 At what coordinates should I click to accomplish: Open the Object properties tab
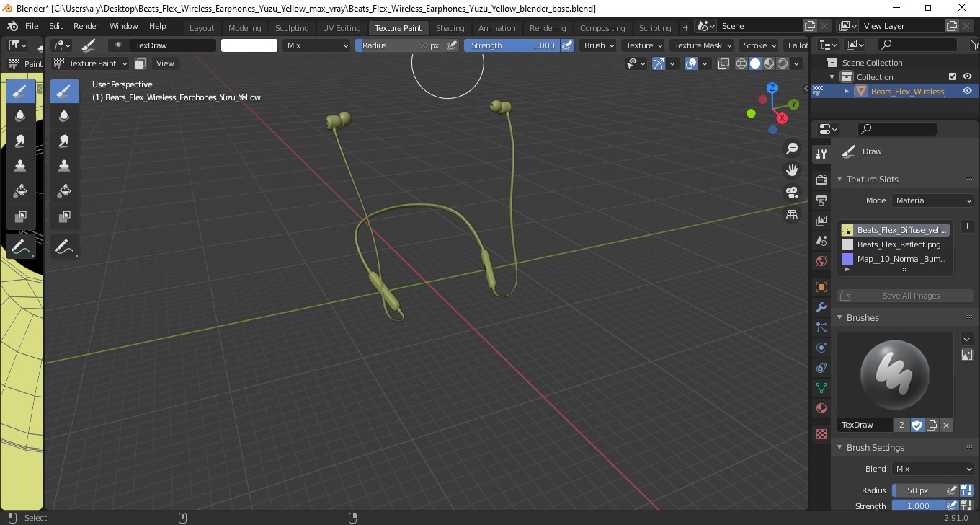821,287
